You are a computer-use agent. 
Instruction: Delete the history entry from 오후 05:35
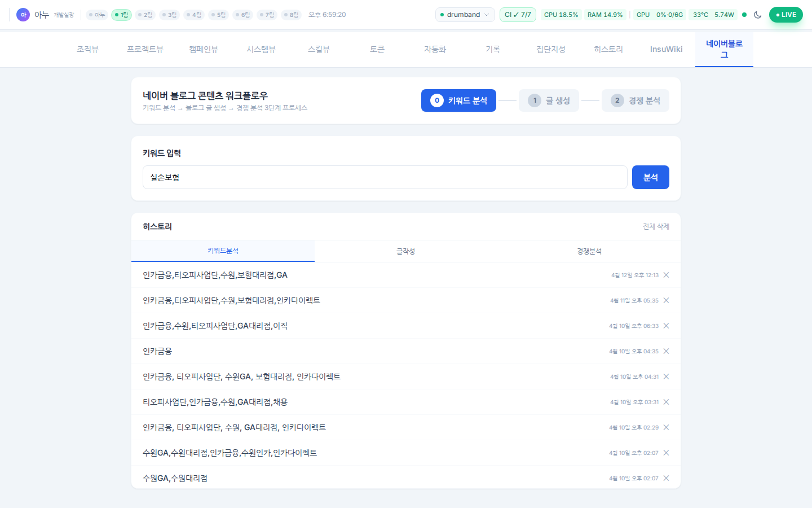pyautogui.click(x=666, y=300)
